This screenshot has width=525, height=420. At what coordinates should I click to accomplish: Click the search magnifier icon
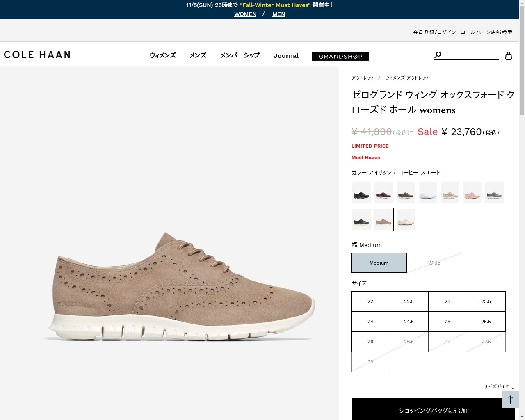(438, 55)
